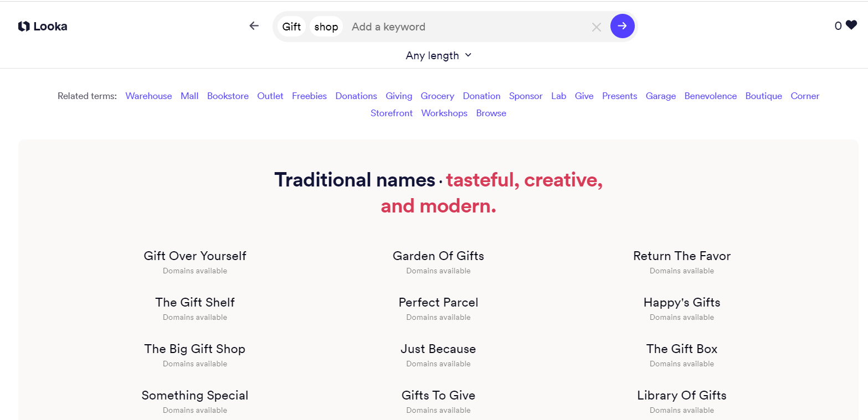Select related term Freebies

(309, 96)
